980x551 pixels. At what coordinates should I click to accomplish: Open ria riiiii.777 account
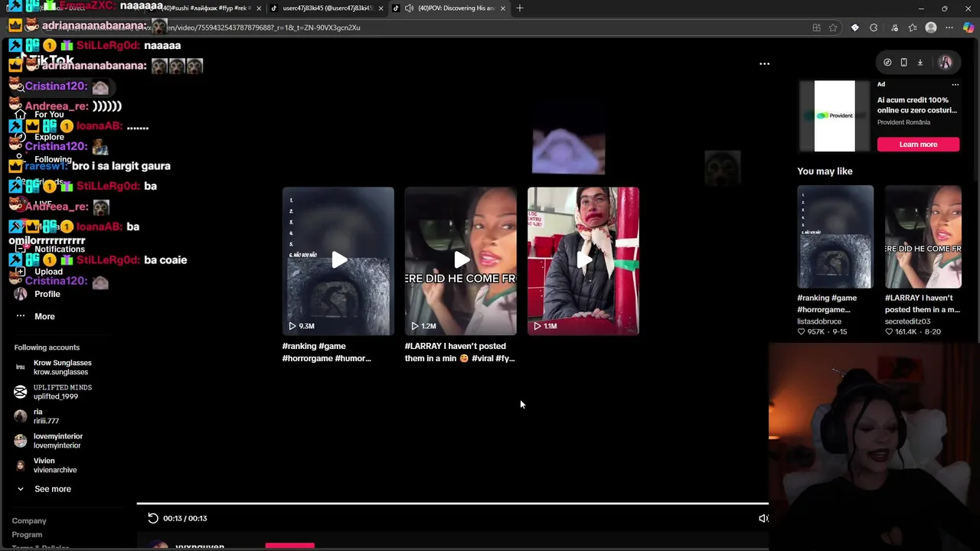coord(46,416)
